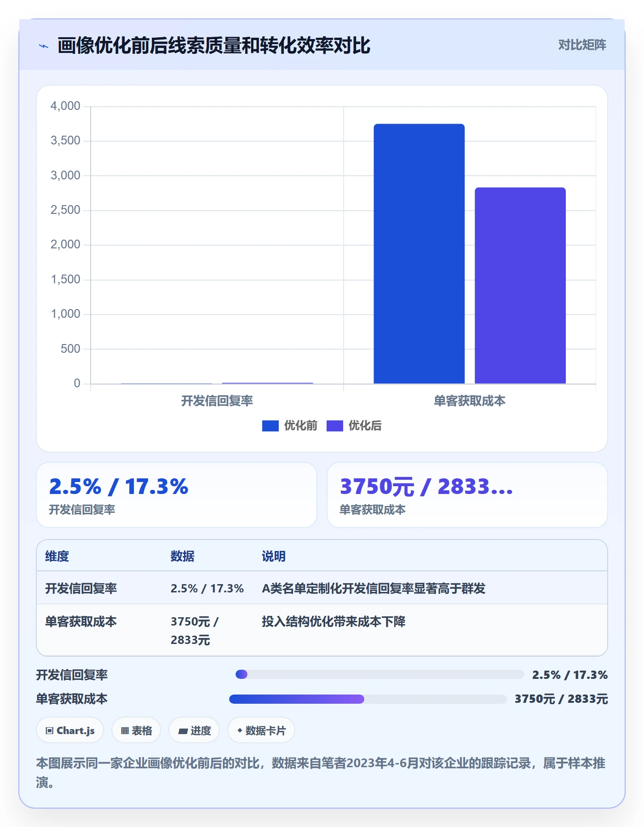Click the 2.5% / 17.3% value beside the progress bar
This screenshot has width=644, height=827.
pos(570,675)
